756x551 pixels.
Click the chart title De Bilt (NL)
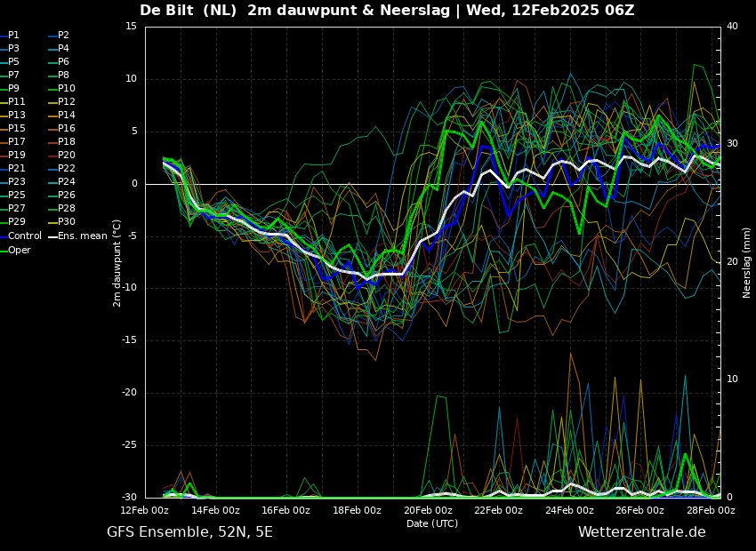pos(188,10)
